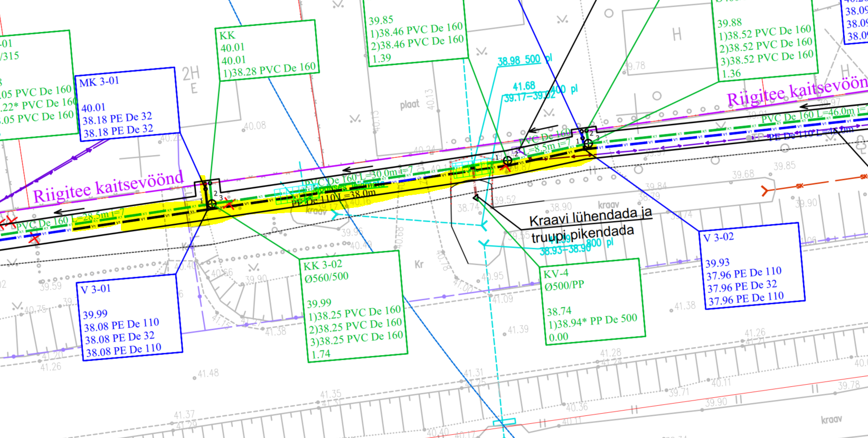Viewport: 868px width, 438px height.
Task: Click the grey 'kraav' label at bottom right
Action: pos(832,420)
